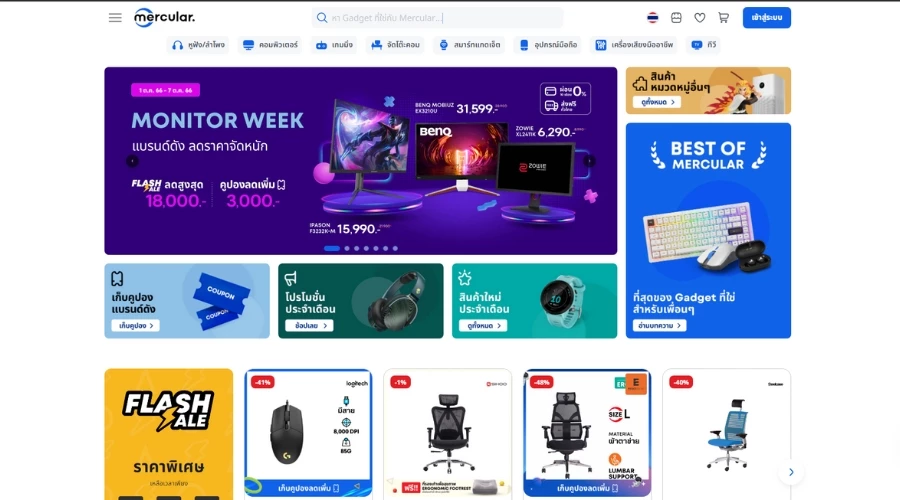Change language via Thai flag icon

click(x=652, y=18)
